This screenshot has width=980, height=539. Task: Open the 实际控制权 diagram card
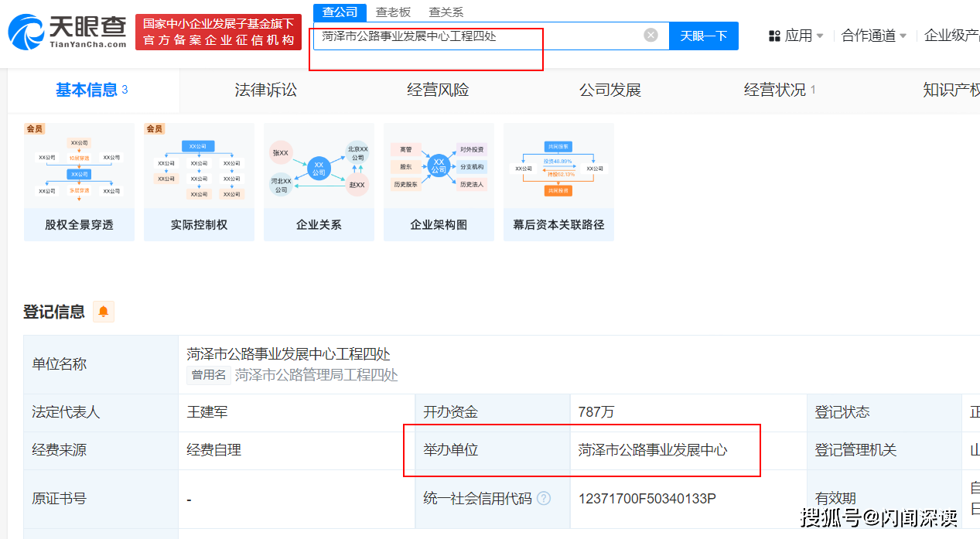pos(199,182)
